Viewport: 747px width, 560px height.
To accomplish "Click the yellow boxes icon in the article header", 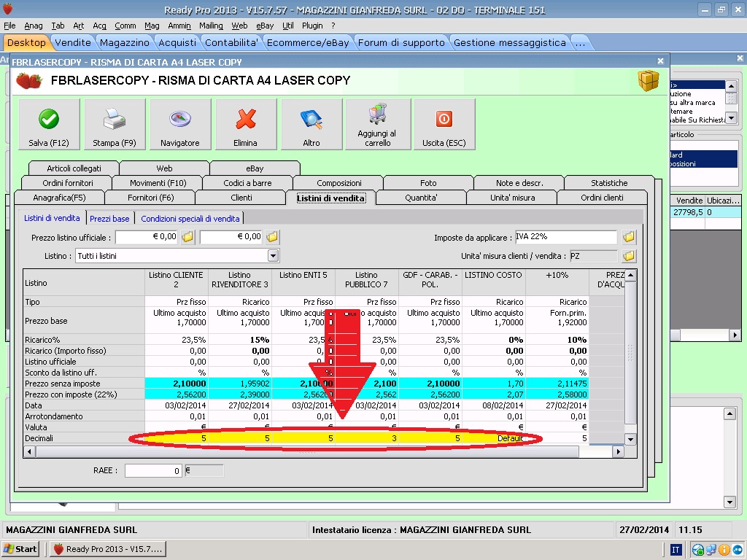I will [649, 80].
